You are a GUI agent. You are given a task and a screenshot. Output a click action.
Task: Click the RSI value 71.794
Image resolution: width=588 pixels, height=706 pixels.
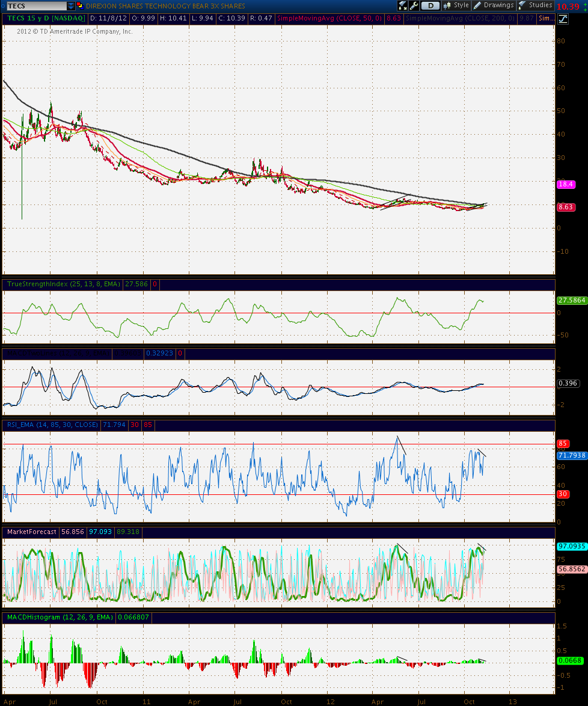click(114, 425)
